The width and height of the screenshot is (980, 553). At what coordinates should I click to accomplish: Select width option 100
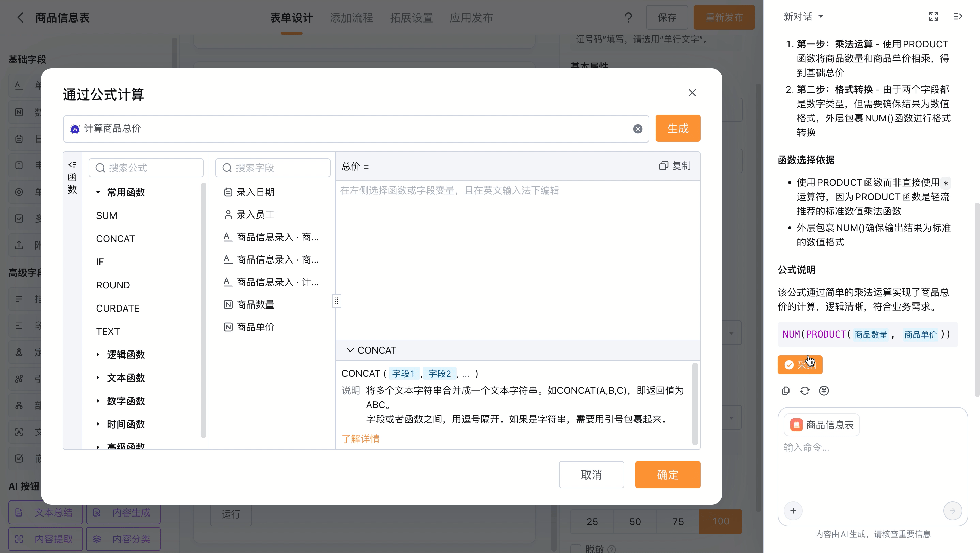tap(721, 521)
